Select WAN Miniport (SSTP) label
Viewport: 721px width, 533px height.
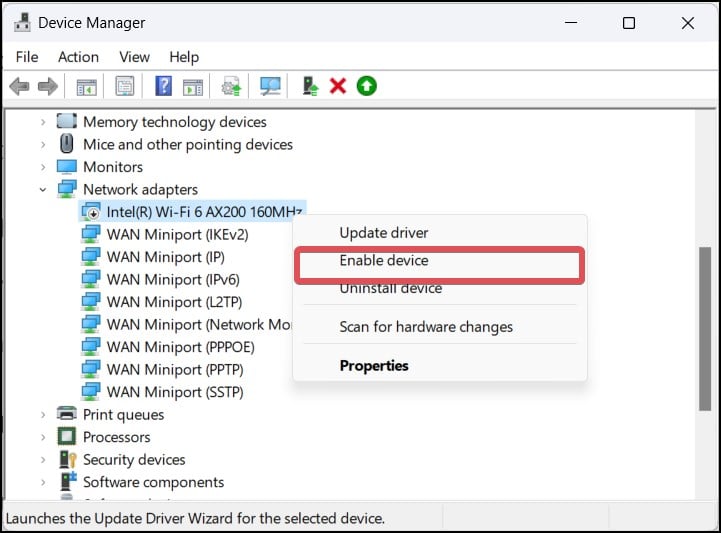(175, 392)
